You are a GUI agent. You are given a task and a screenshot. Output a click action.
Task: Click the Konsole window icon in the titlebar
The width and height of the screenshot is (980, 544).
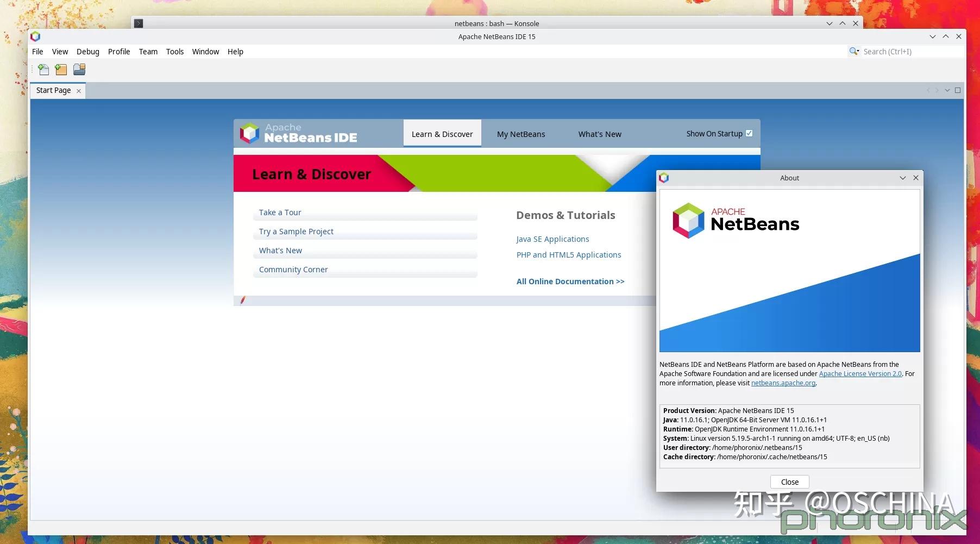click(x=138, y=23)
